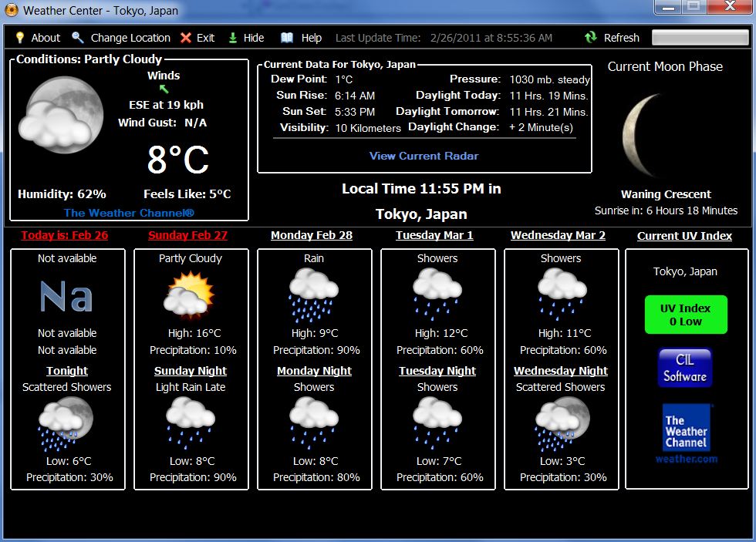Click the lightbulb About icon

pos(20,38)
